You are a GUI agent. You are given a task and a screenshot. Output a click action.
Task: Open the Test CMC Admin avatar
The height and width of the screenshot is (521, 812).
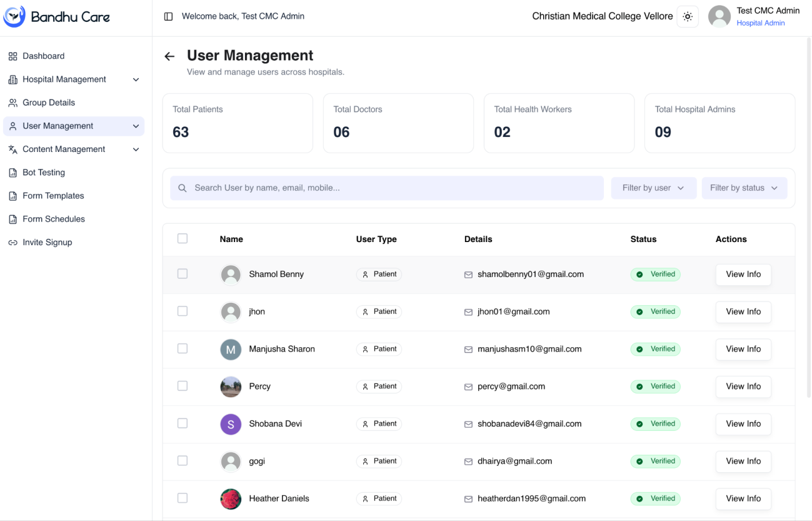719,17
